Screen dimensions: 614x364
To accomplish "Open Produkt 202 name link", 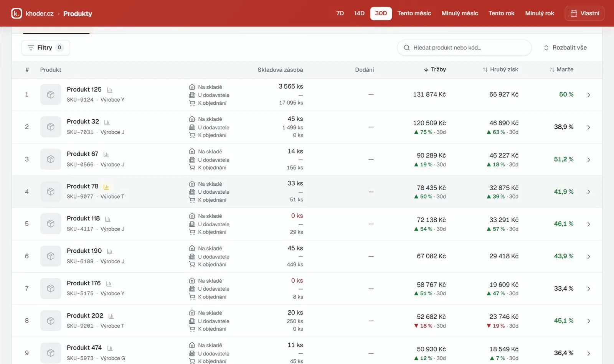I will 85,315.
